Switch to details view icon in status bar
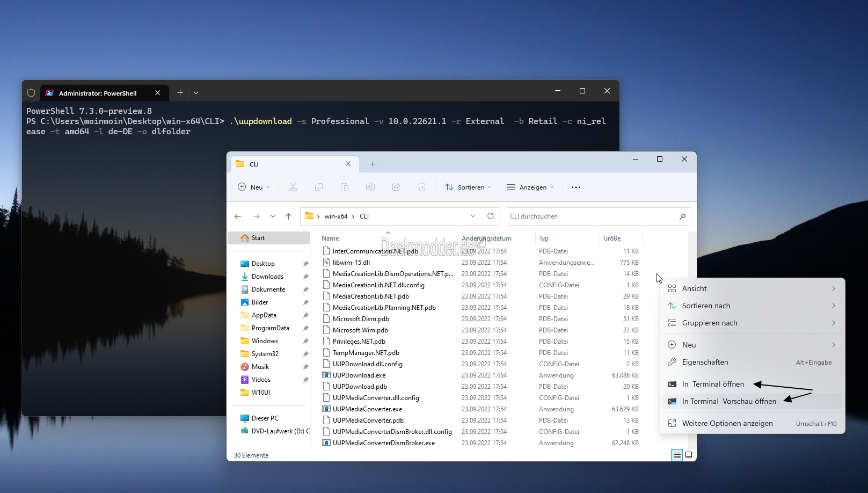This screenshot has width=868, height=493. click(x=677, y=455)
